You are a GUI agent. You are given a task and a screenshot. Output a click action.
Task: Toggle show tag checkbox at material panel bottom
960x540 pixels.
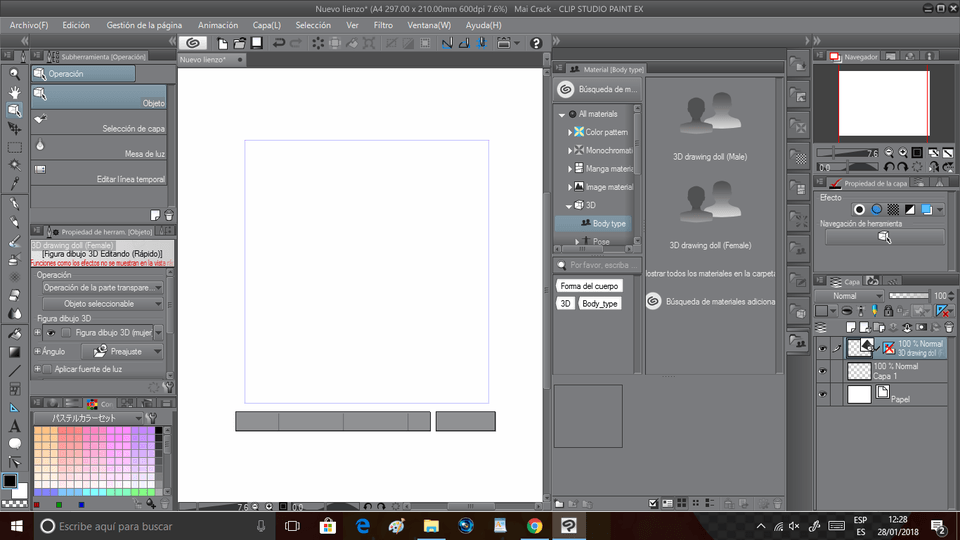click(653, 503)
